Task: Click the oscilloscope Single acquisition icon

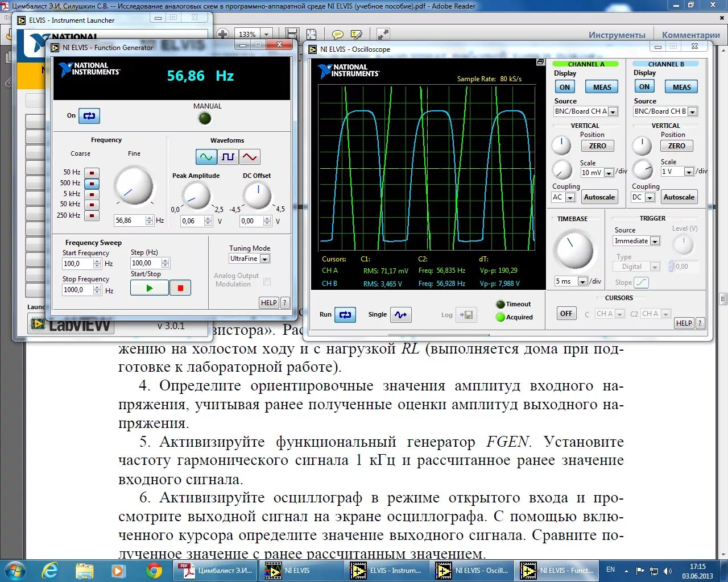Action: click(x=401, y=314)
